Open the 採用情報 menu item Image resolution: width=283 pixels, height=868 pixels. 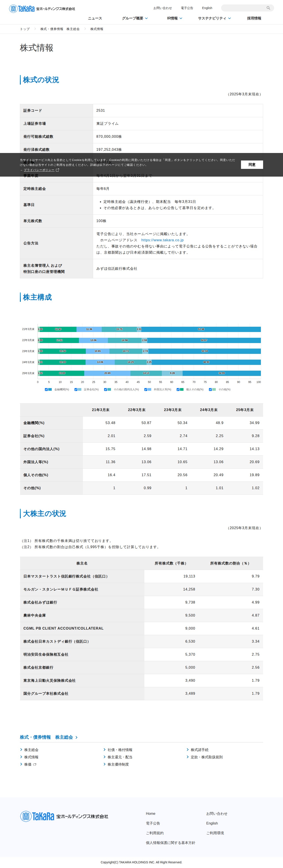[x=254, y=18]
